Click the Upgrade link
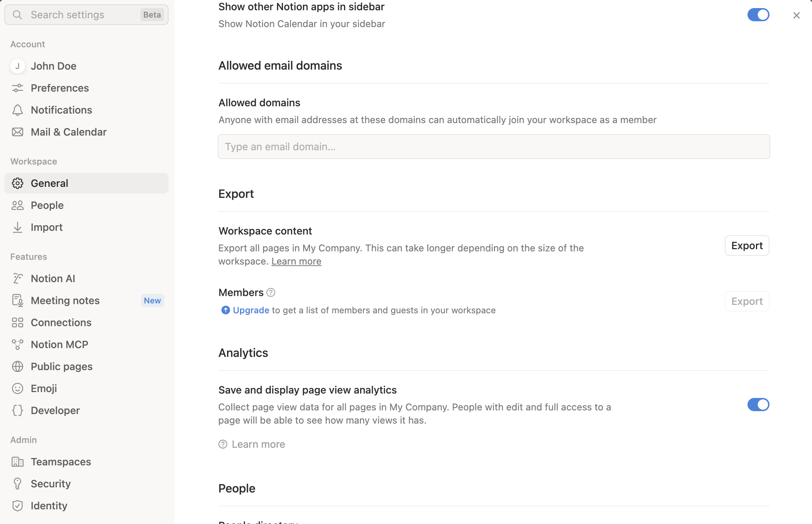The width and height of the screenshot is (812, 524). click(x=251, y=310)
